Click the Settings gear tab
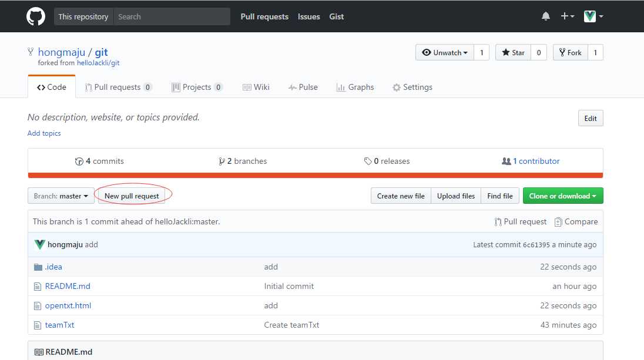 coord(412,87)
